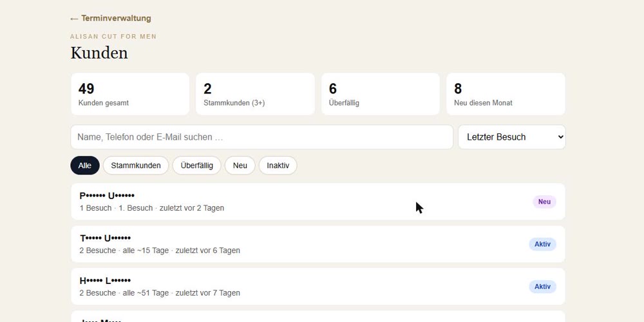Click the text "zuletzt vor 2 Tagen"

click(193, 208)
